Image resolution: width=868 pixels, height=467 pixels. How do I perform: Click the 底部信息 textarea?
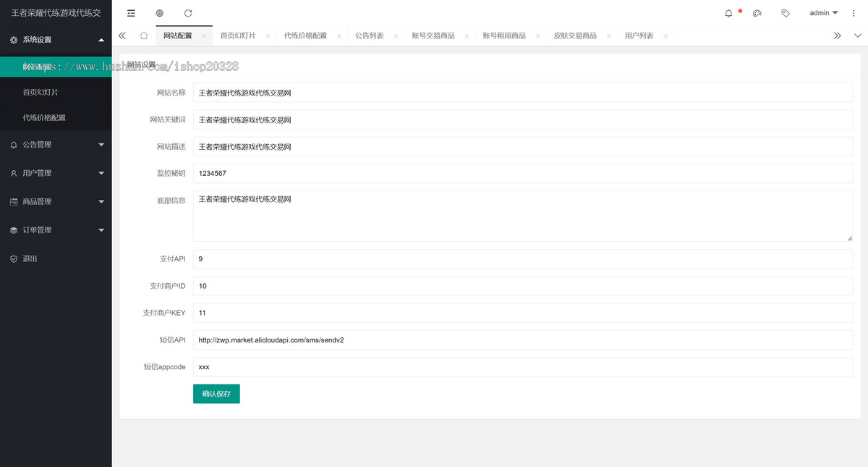(522, 216)
